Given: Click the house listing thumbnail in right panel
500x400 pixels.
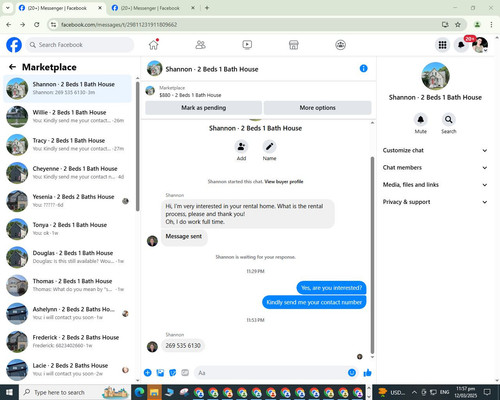Looking at the screenshot, I should point(435,76).
